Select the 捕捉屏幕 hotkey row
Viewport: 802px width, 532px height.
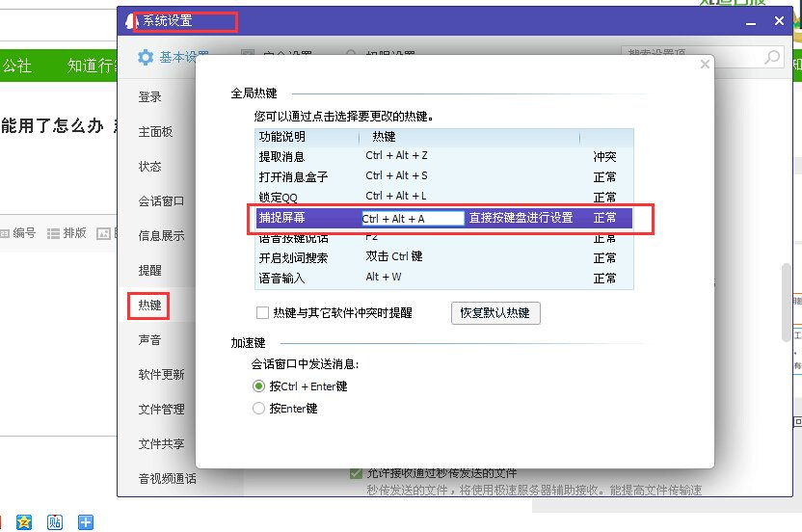click(444, 219)
